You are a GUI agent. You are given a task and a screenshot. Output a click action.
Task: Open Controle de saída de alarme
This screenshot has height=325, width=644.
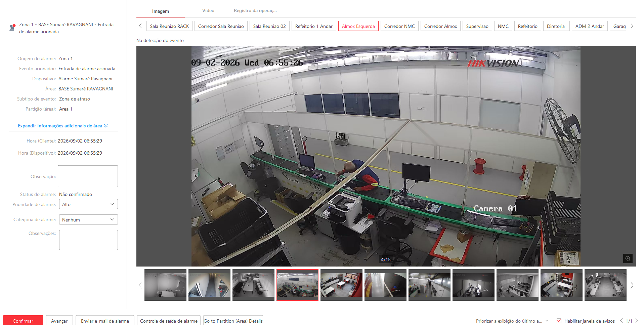pos(169,321)
